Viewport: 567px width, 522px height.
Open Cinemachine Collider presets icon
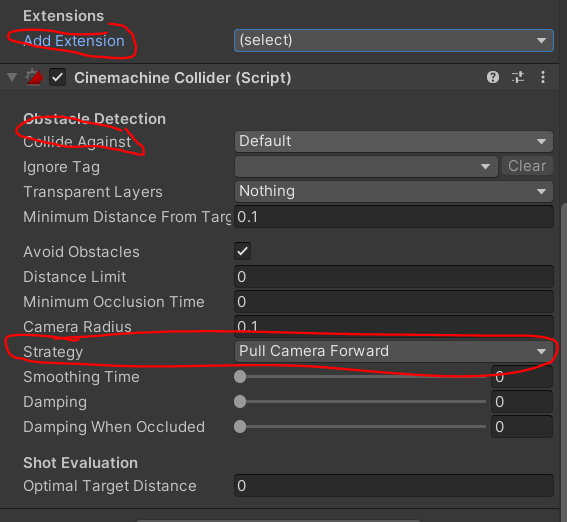coord(518,77)
